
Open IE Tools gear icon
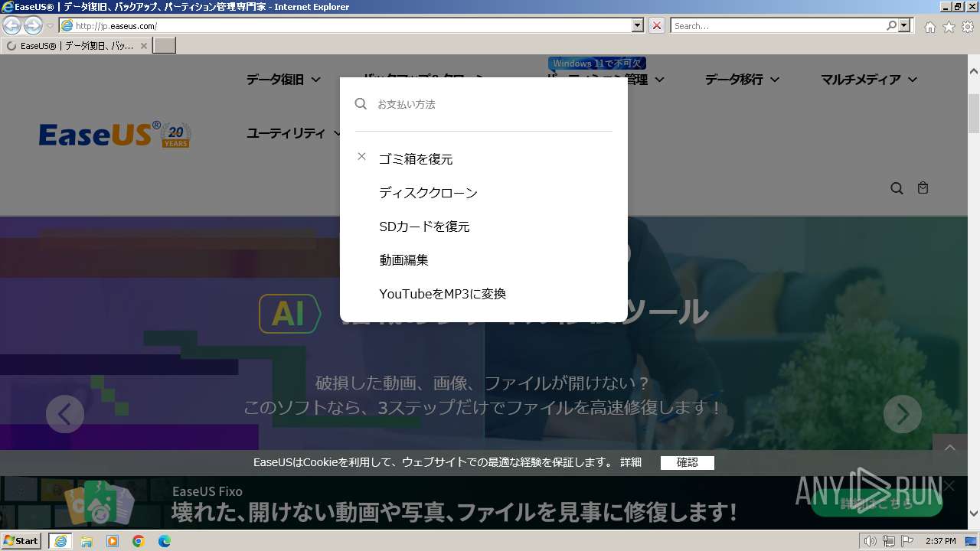pyautogui.click(x=968, y=27)
